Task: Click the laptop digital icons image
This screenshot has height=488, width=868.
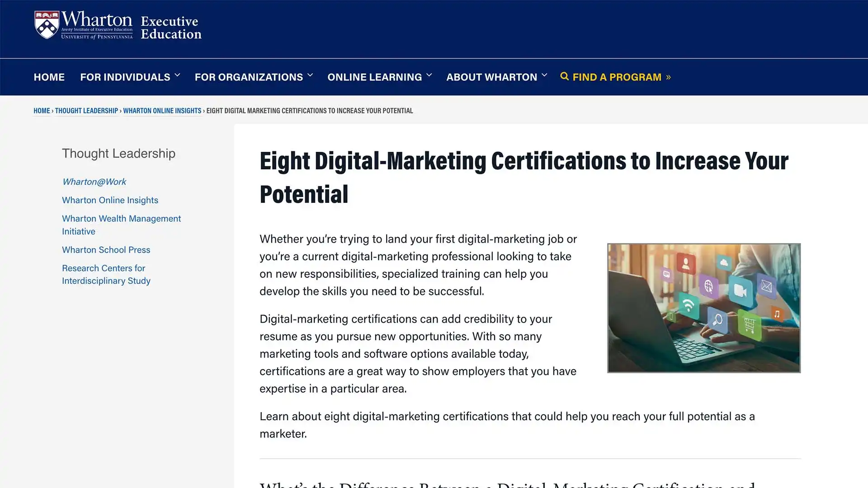Action: [x=703, y=308]
